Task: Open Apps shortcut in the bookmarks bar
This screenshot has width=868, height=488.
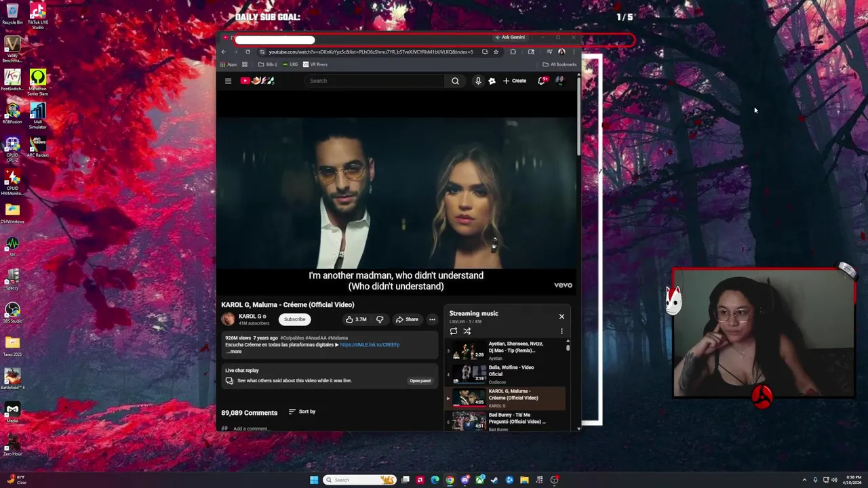Action: click(x=229, y=64)
